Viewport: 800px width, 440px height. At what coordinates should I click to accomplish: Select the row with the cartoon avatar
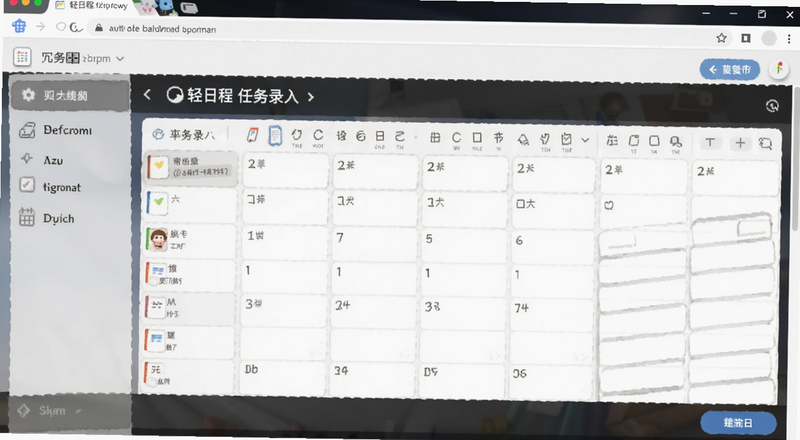[190, 240]
